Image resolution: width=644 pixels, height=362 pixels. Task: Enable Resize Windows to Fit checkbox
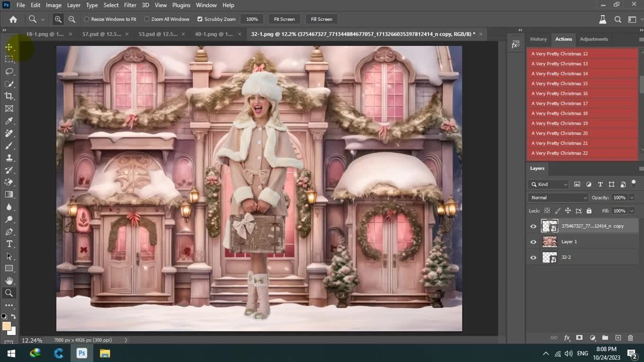coord(87,19)
